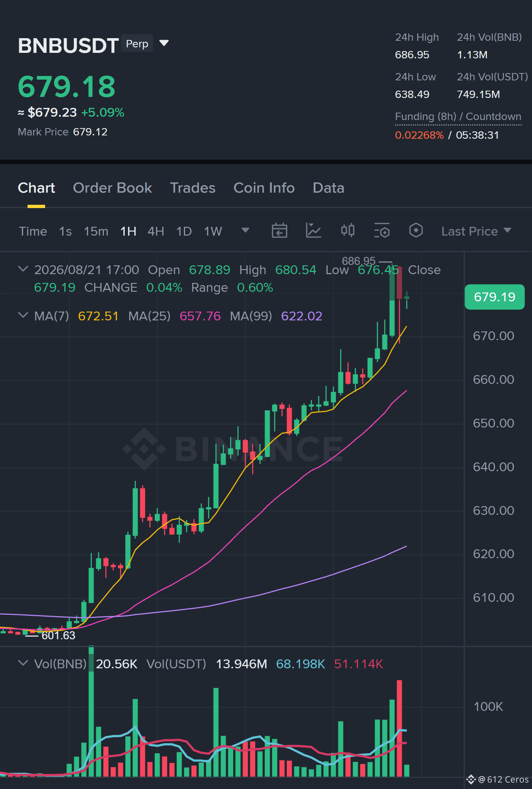
Task: Select the 4H chart interval
Action: tap(156, 231)
